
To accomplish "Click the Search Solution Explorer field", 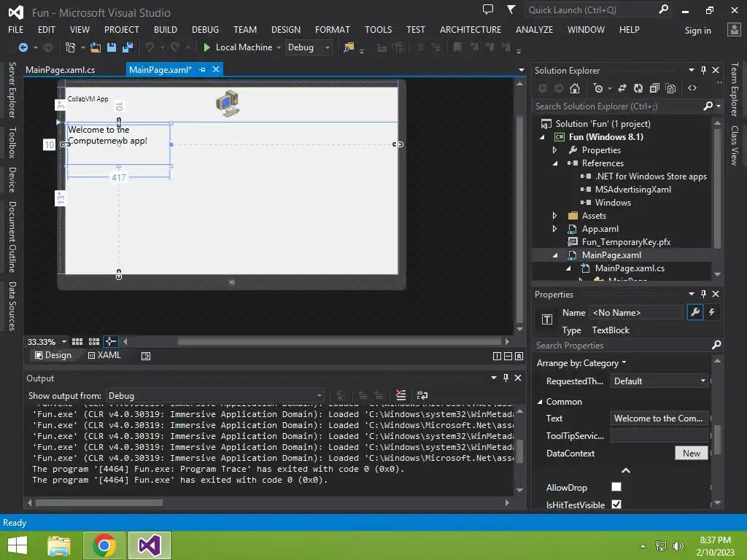I will 617,106.
